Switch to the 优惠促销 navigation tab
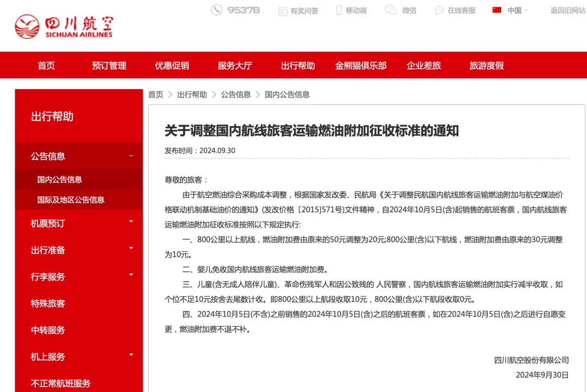 (x=172, y=65)
